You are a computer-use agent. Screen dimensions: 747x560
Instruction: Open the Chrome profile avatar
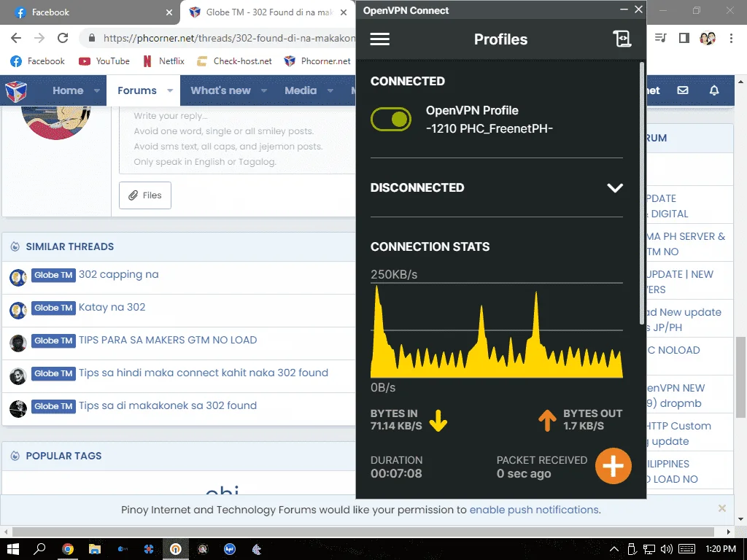(708, 38)
